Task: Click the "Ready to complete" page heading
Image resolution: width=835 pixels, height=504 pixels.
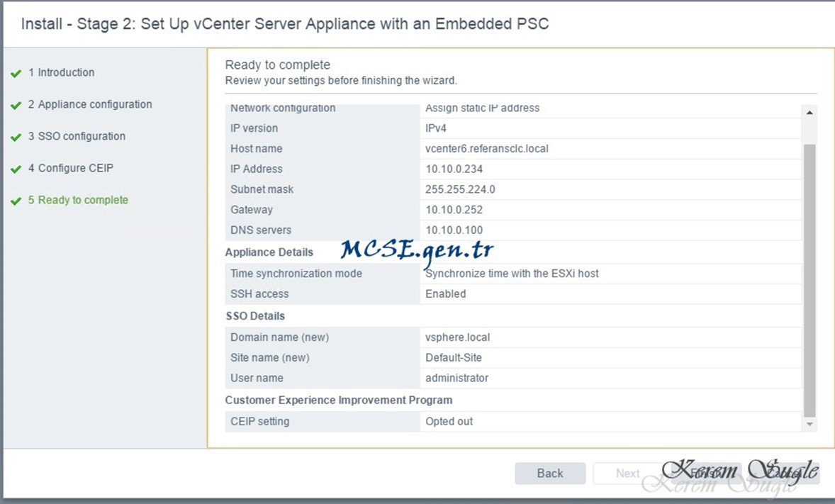Action: [x=277, y=65]
